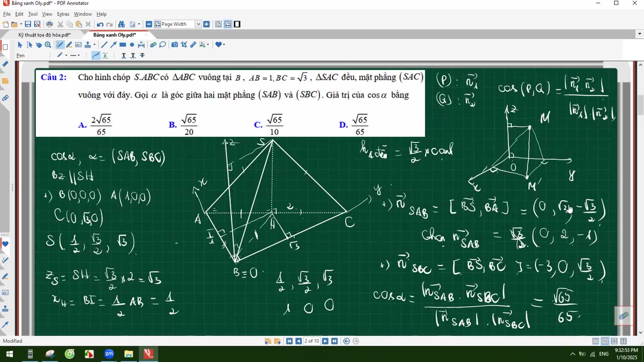644x362 pixels.
Task: Take a snapshot with camera icon
Action: (x=175, y=45)
